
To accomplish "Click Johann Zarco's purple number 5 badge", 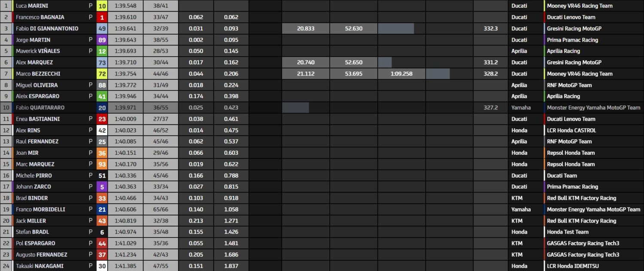I will 102,187.
